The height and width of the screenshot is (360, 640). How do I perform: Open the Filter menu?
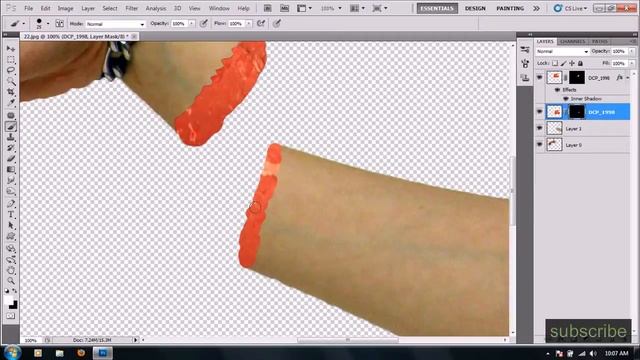[131, 8]
